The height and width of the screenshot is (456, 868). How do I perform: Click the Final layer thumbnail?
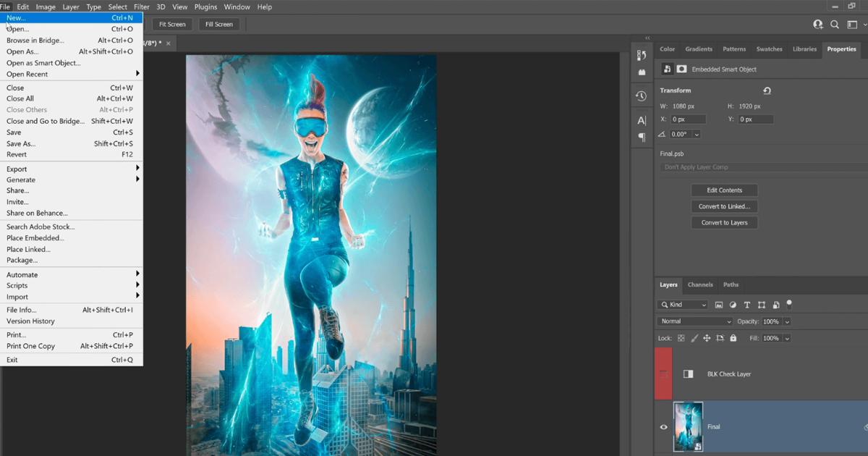pyautogui.click(x=687, y=426)
